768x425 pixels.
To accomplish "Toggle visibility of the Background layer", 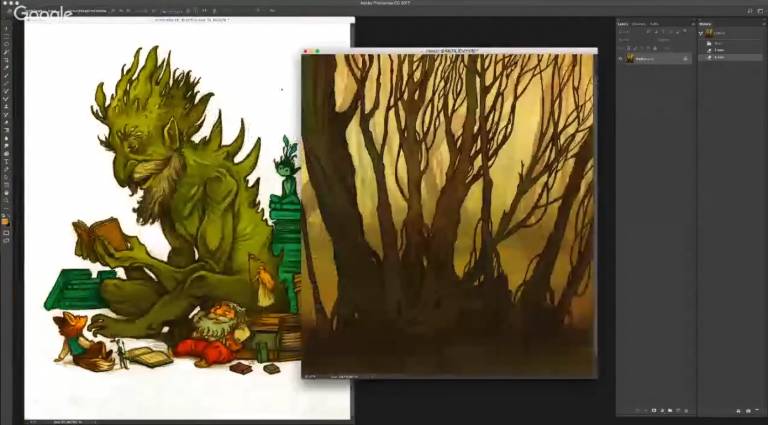I will click(x=620, y=59).
